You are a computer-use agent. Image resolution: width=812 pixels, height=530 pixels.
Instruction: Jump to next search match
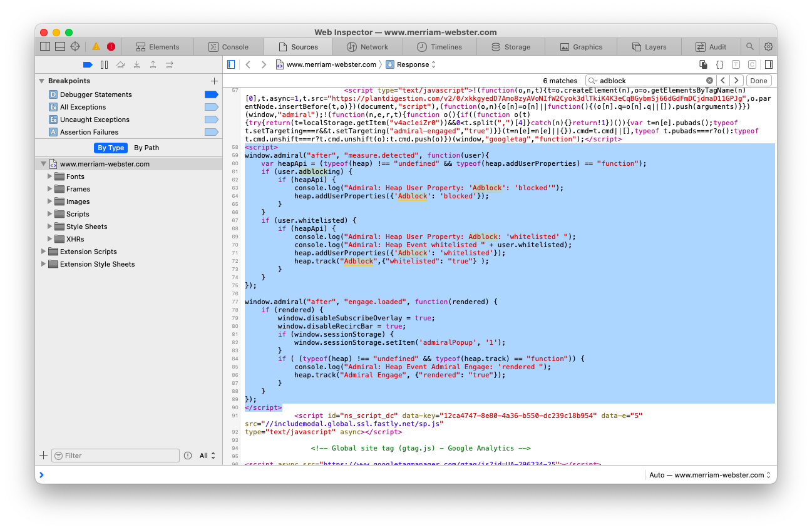coord(737,80)
